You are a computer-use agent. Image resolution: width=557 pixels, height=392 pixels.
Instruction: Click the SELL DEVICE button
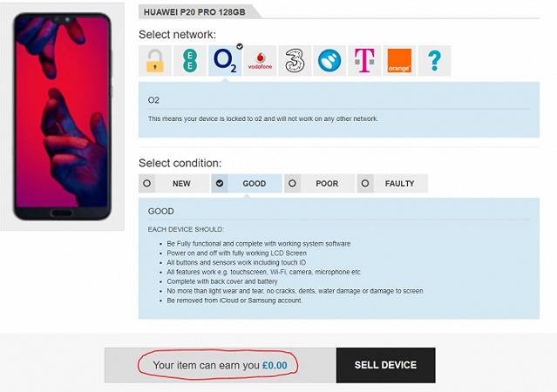point(386,365)
